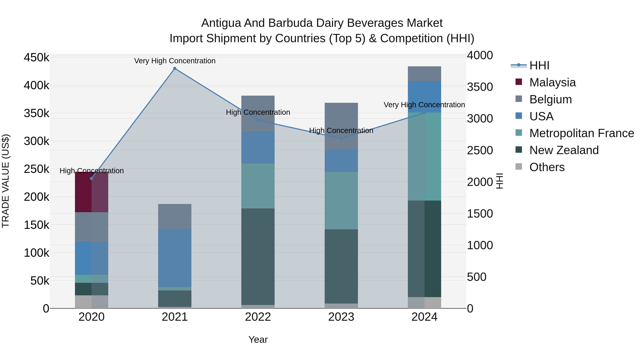Click the Belgium legend color swatch
The width and height of the screenshot is (644, 362).
519,99
